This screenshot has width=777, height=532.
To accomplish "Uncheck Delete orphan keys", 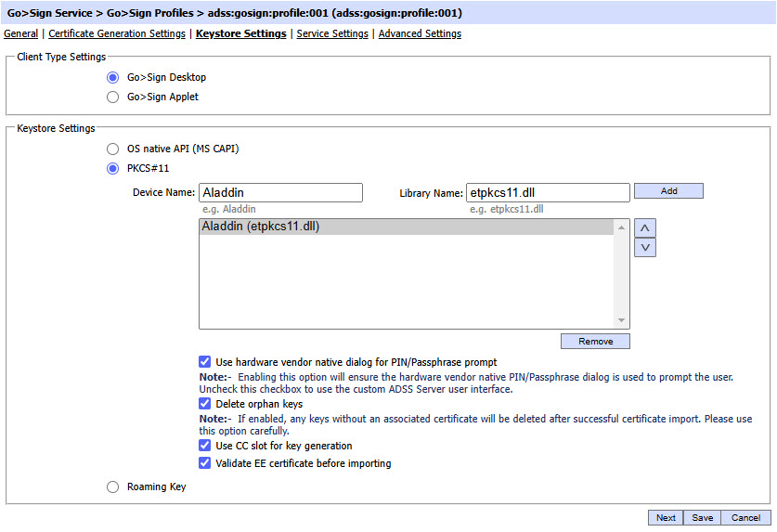I will [x=205, y=404].
